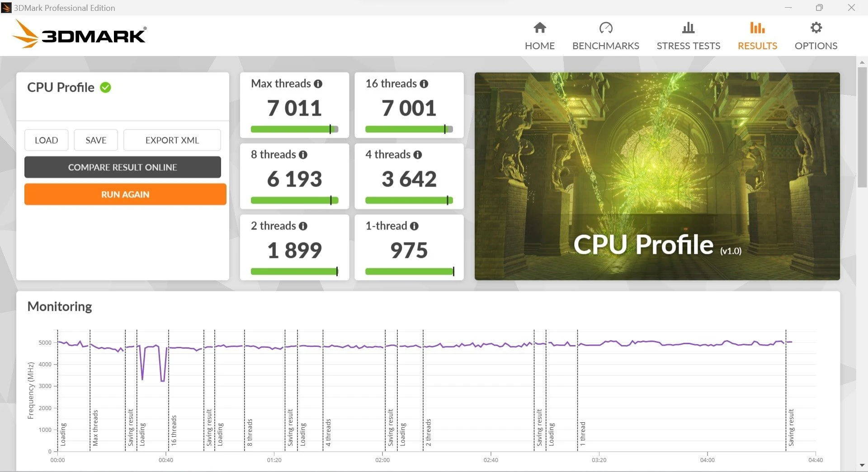Image resolution: width=868 pixels, height=472 pixels.
Task: Click the Results orange chart icon
Action: coord(757,28)
